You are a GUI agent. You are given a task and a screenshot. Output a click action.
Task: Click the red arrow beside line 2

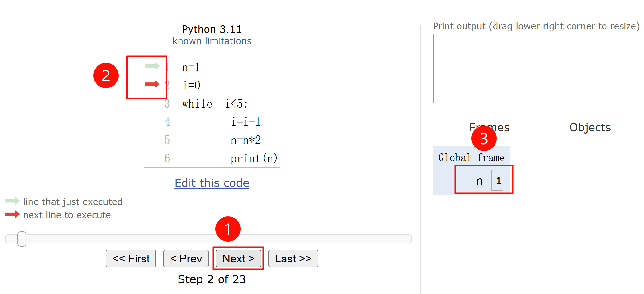coord(152,84)
